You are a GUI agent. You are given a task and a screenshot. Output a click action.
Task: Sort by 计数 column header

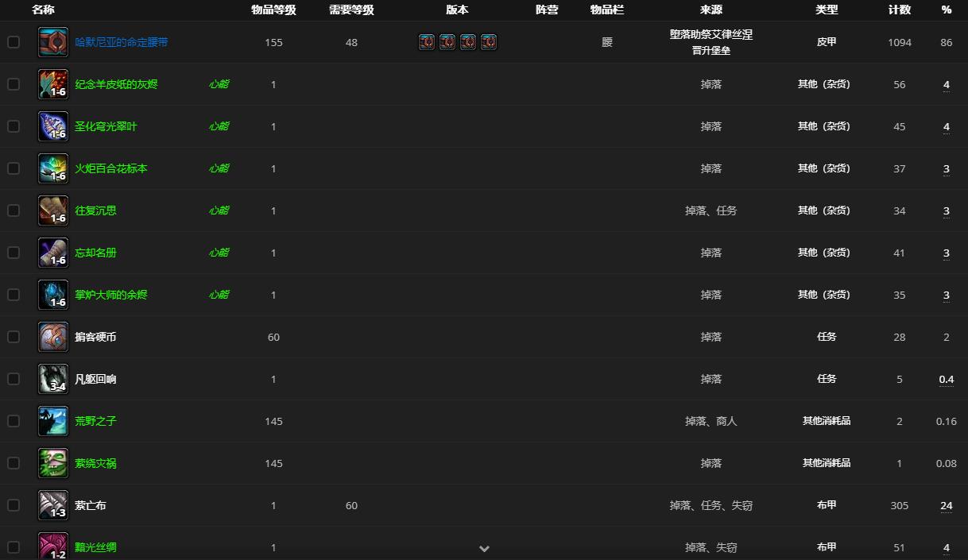pyautogui.click(x=900, y=10)
